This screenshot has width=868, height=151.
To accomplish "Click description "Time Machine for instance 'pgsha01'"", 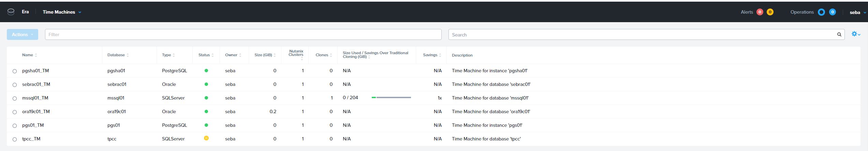I will [489, 71].
